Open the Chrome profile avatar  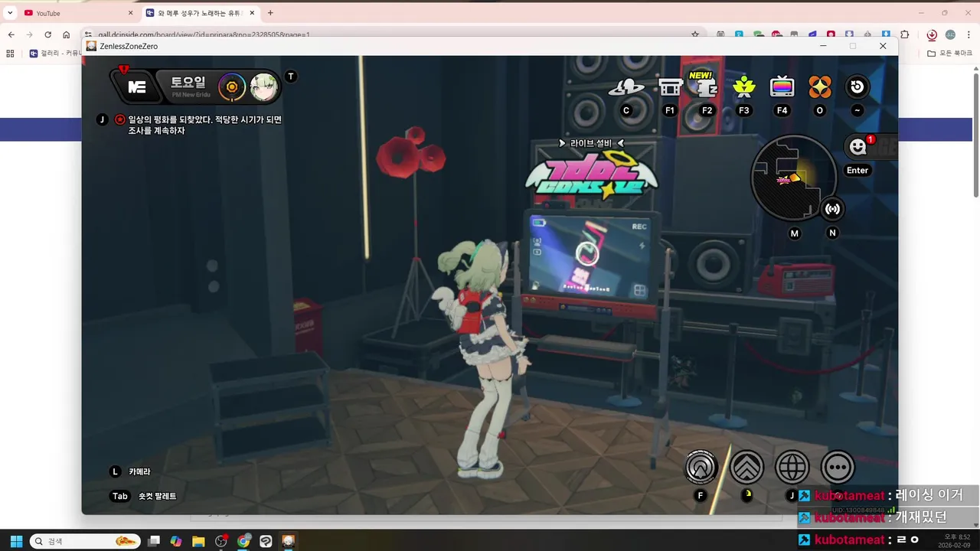pos(950,34)
